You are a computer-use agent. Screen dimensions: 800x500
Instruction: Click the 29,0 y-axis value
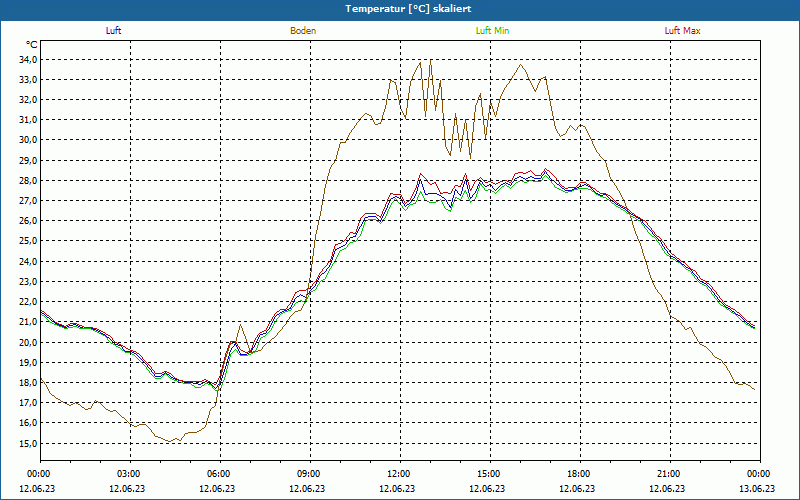[x=28, y=161]
